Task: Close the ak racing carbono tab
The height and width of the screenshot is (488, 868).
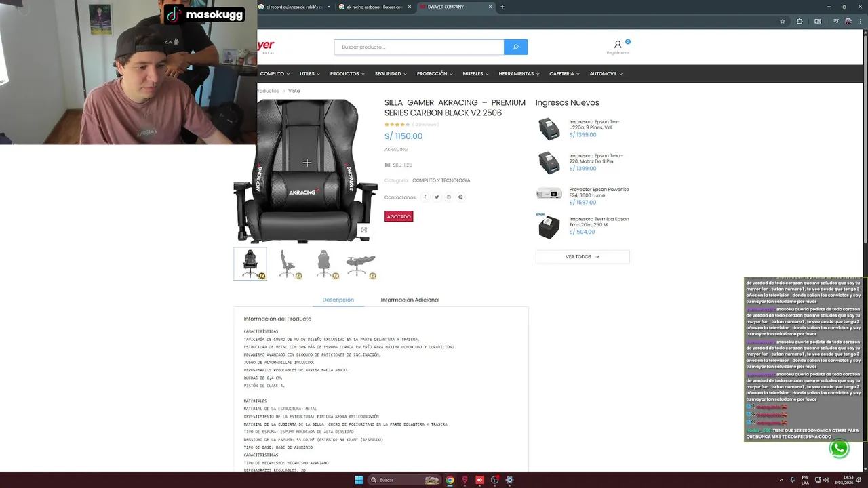Action: [409, 7]
